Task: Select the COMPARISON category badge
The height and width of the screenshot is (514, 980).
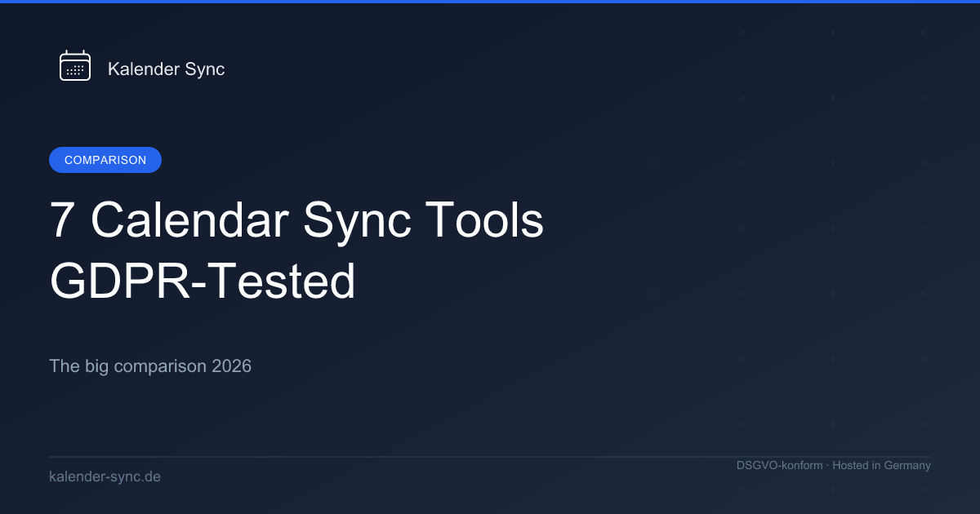Action: pos(105,160)
